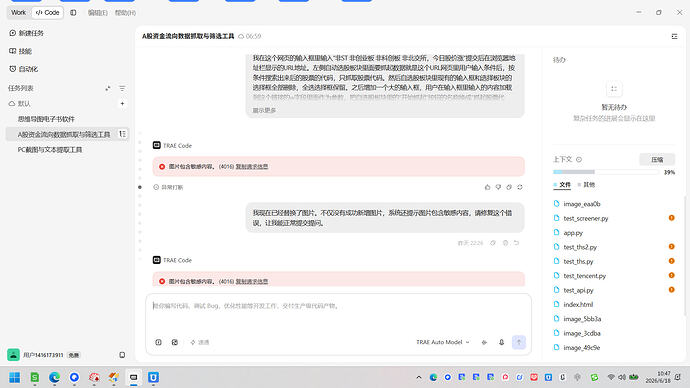The width and height of the screenshot is (690, 388).
Task: Regenerate the first TRAE Code response
Action: pyautogui.click(x=520, y=187)
